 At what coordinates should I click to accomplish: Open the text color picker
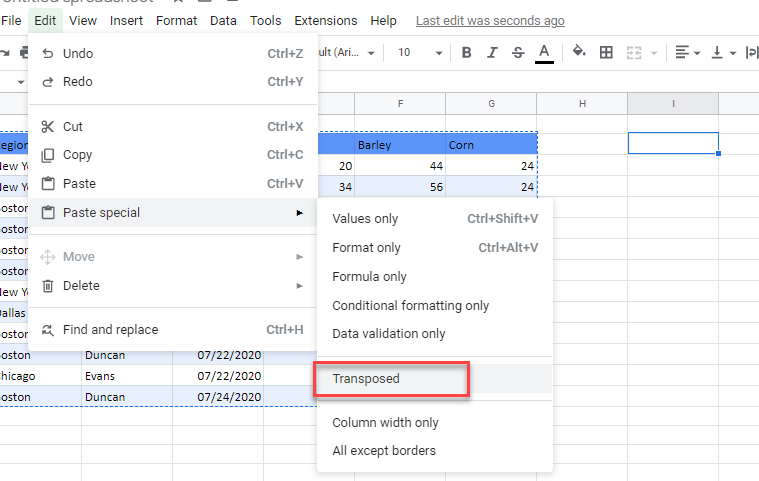[544, 53]
